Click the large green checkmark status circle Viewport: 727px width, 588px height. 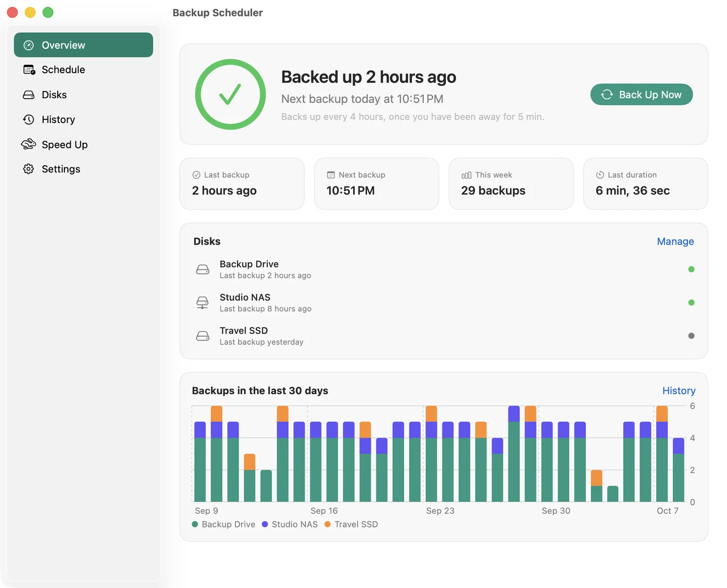[x=231, y=95]
